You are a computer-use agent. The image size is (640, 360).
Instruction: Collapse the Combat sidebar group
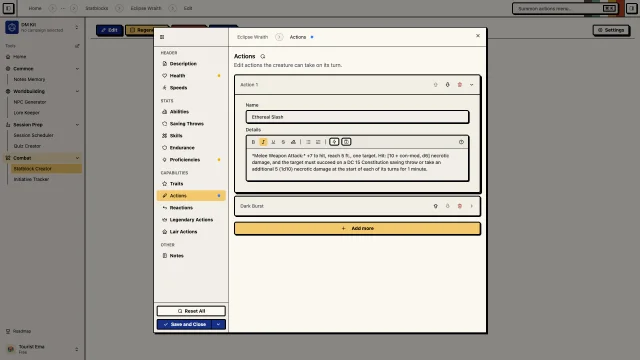(42, 158)
